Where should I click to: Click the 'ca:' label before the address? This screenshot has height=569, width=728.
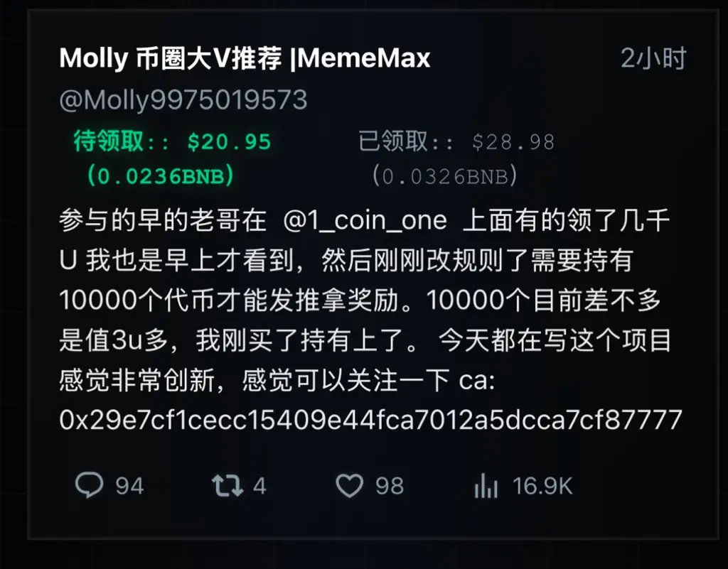click(x=477, y=380)
